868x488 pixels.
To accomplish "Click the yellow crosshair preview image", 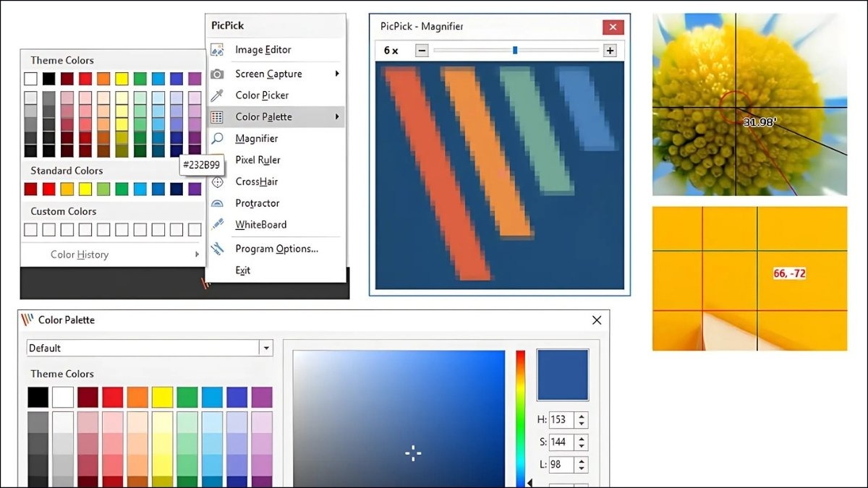I will coord(749,278).
